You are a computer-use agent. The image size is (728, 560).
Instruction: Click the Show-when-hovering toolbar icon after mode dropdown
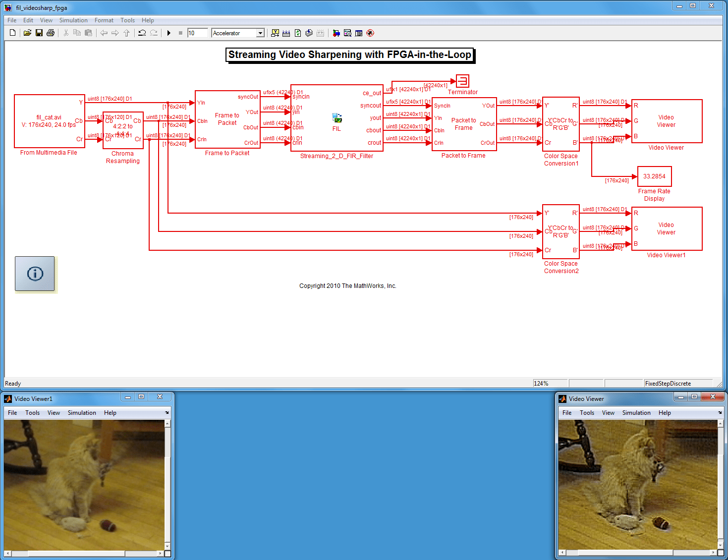tap(275, 33)
